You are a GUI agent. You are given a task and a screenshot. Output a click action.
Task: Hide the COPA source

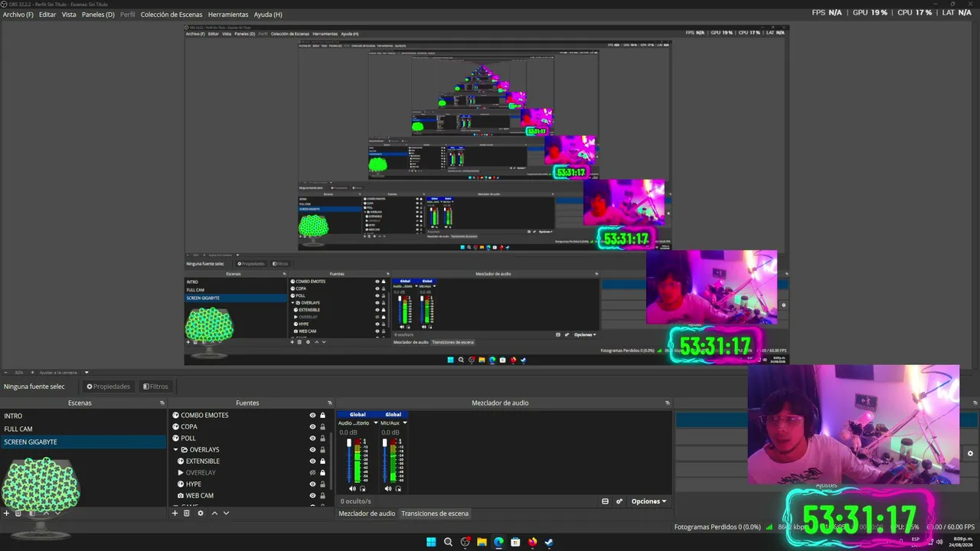[x=312, y=427]
